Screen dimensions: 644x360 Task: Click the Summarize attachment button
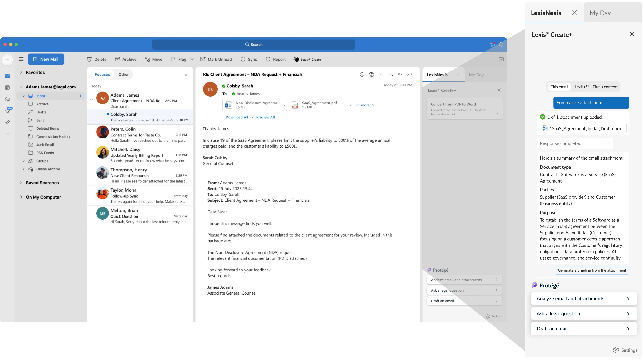pos(591,102)
